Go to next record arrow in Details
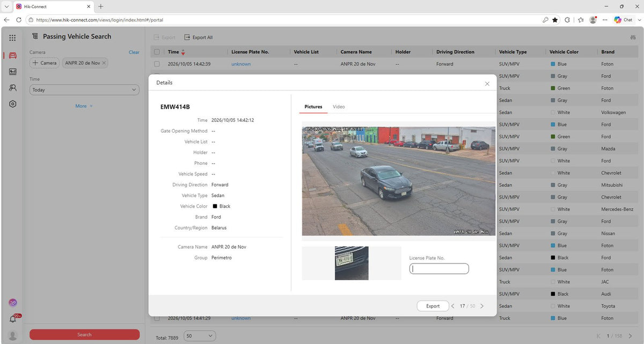The width and height of the screenshot is (644, 344). [x=482, y=306]
